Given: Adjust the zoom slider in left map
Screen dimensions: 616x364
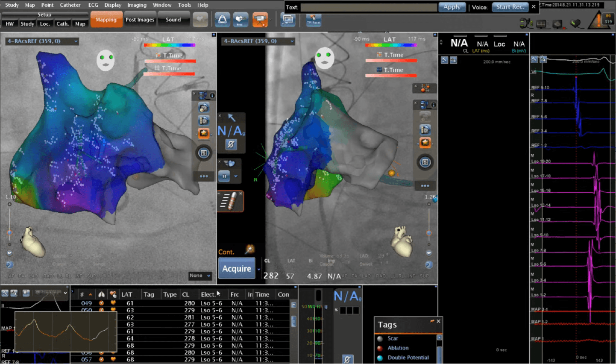Looking at the screenshot, I should coord(9,233).
